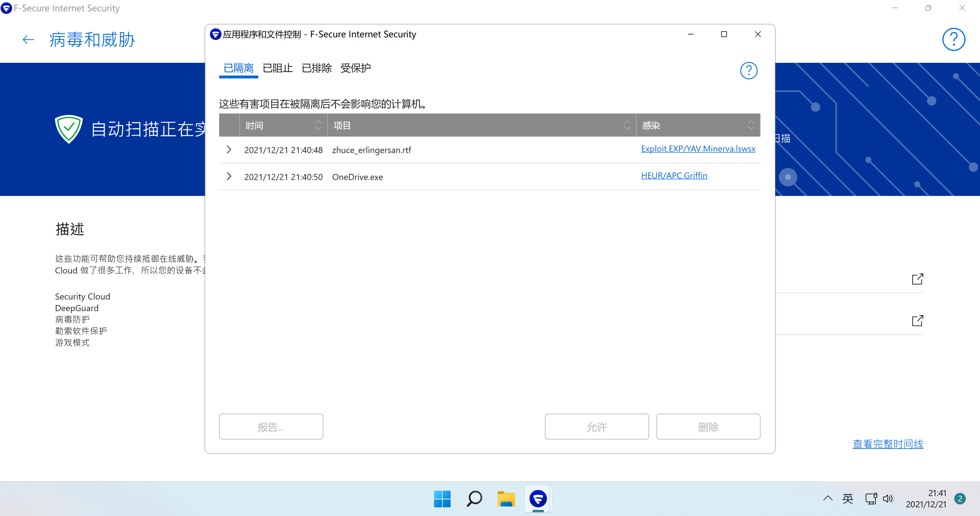The image size is (980, 516).
Task: Click the 允许 button
Action: pos(596,427)
